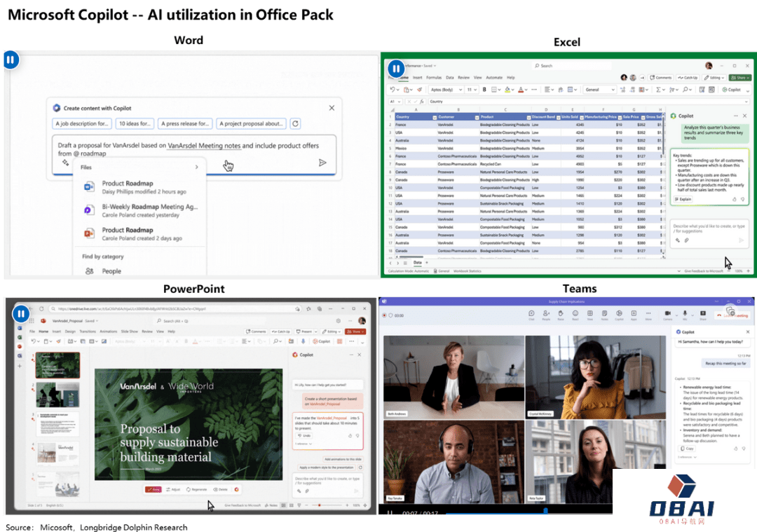
Task: Close the Create content with Copilot dialog
Action: coord(332,108)
